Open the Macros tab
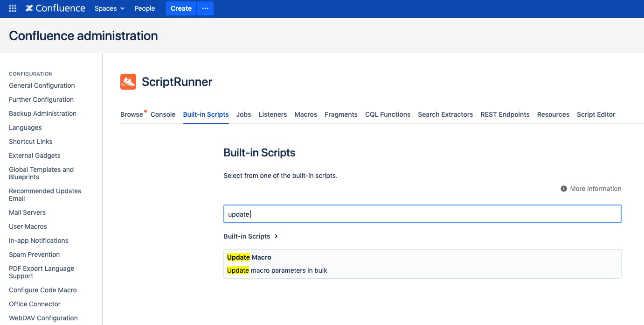The image size is (644, 325). click(306, 114)
